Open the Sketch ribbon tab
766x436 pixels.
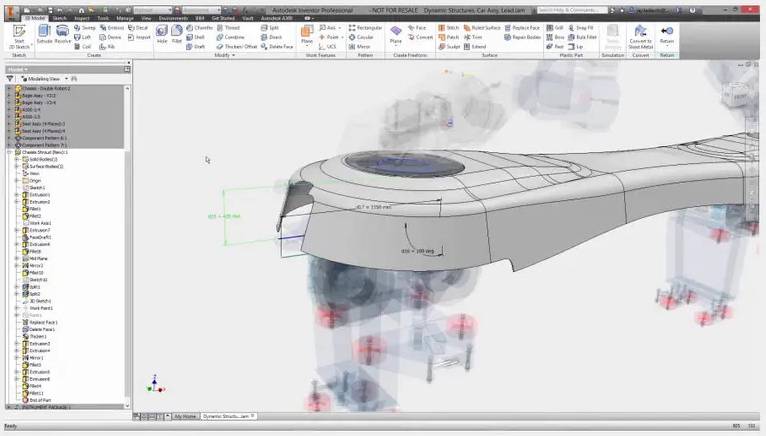(x=59, y=18)
